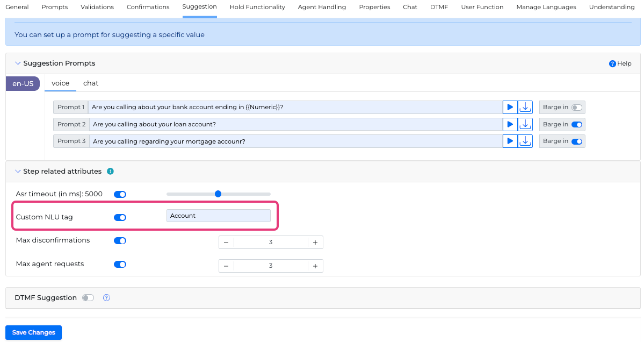The image size is (644, 342).
Task: Click the Save Changes button
Action: click(33, 332)
